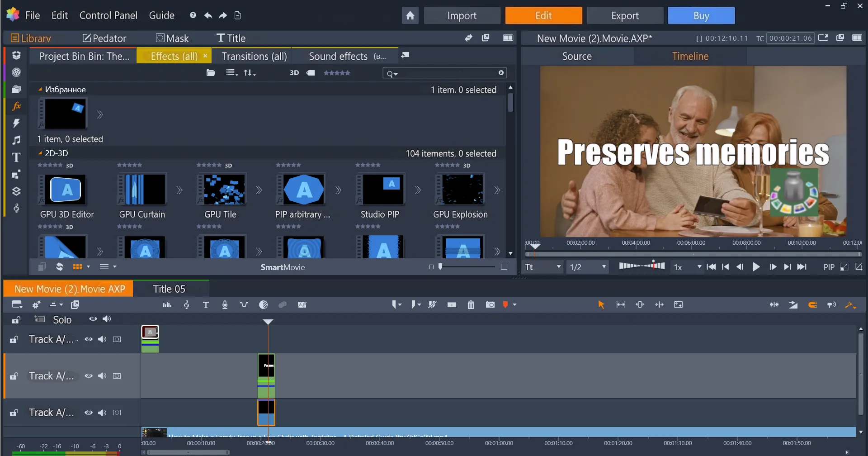Select the Effects panel in the left sidebar
This screenshot has height=456, width=868.
coord(16,106)
